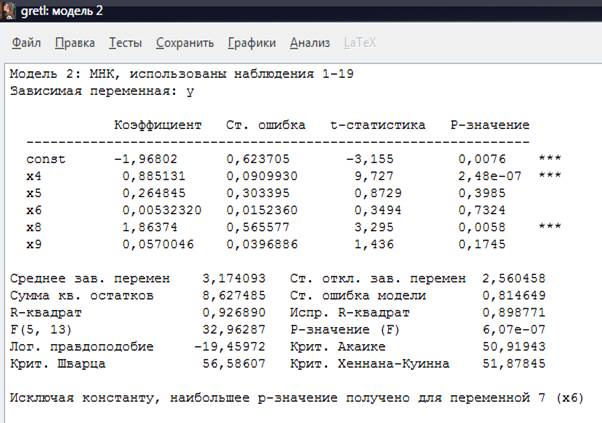The image size is (602, 423).
Task: Click the dependent std. deviation 2,560458
Action: pos(514,278)
